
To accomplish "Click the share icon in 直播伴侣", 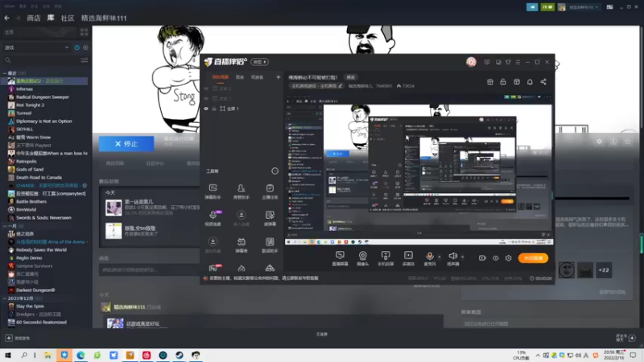I will [543, 82].
